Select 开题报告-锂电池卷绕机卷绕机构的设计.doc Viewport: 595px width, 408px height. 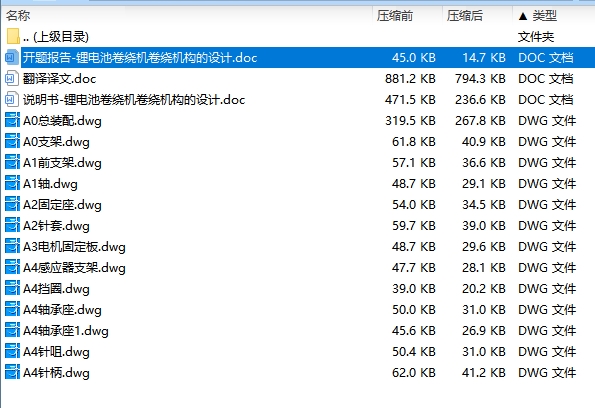click(x=140, y=58)
